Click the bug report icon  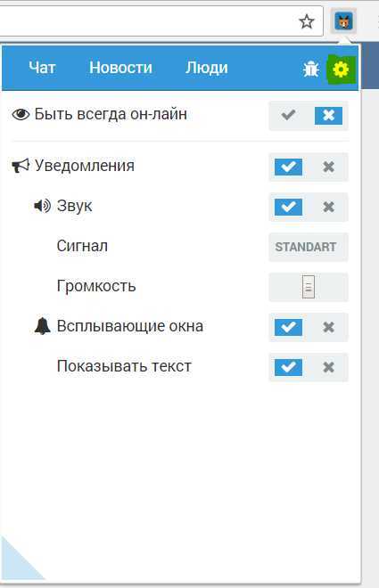[311, 69]
